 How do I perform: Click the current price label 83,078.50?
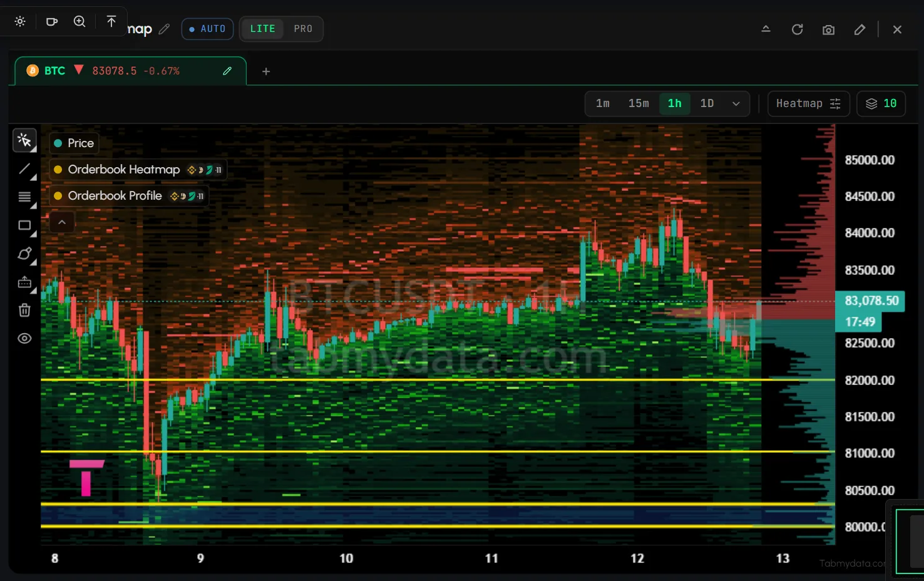pos(871,301)
